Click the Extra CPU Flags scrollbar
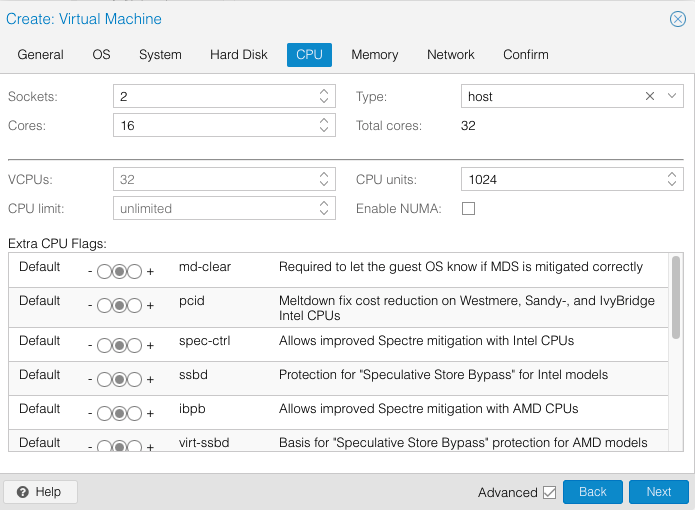 pyautogui.click(x=677, y=300)
